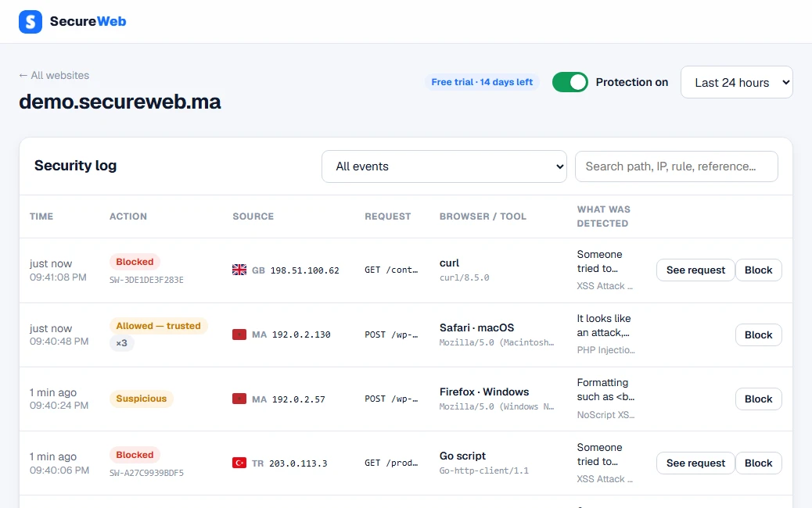Block the source 198.51.100.62
The height and width of the screenshot is (508, 812).
(758, 270)
